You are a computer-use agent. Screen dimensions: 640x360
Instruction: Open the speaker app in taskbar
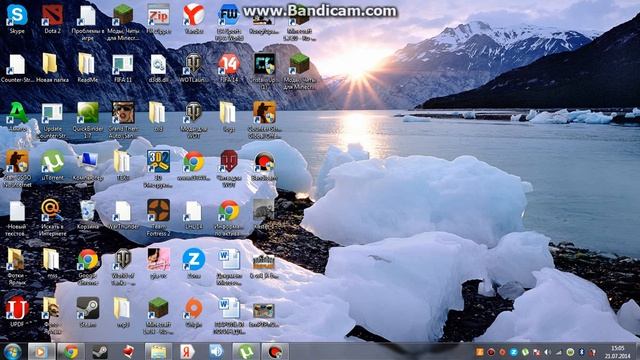click(216, 351)
